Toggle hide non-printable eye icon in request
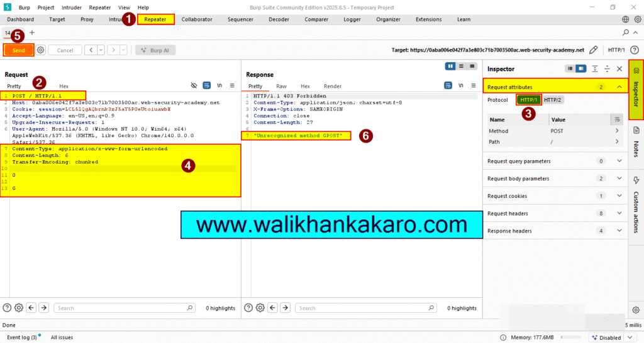This screenshot has width=644, height=343. coord(194,85)
